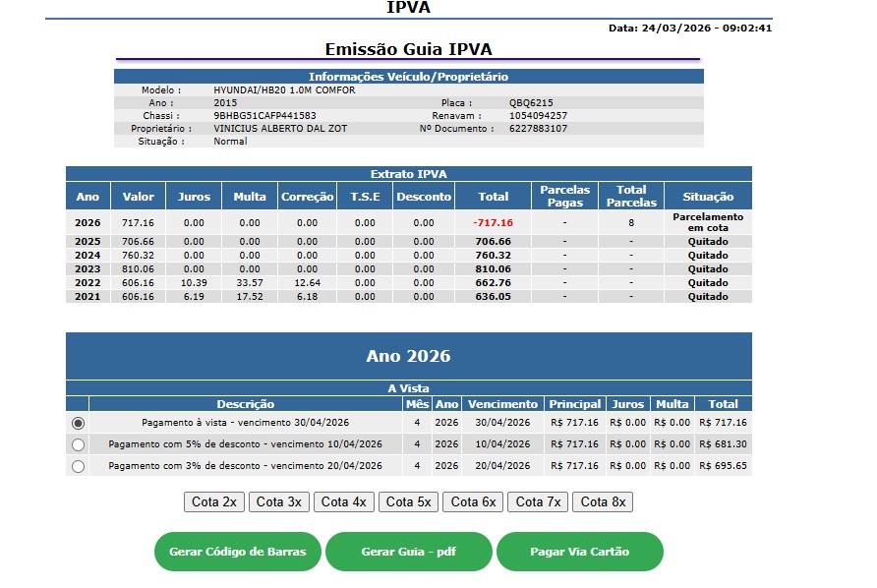
Task: Choose the 5% discount payment option
Action: 79,444
